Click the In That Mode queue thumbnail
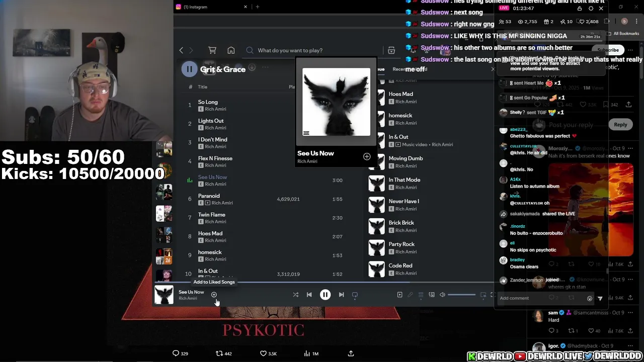The image size is (644, 362). 376,184
